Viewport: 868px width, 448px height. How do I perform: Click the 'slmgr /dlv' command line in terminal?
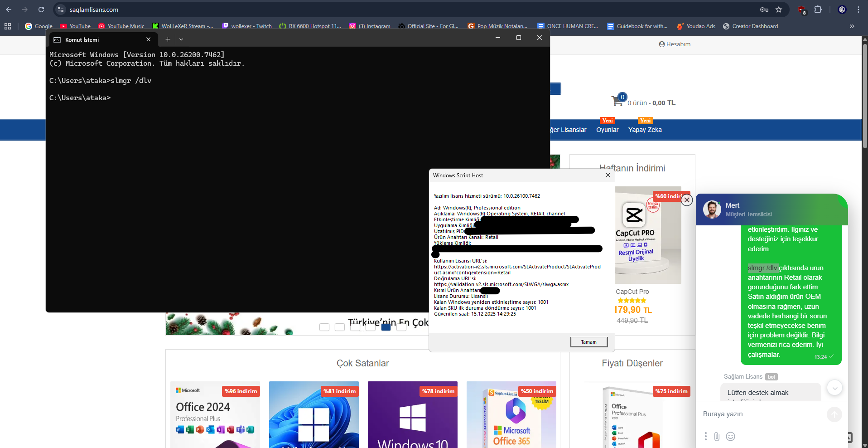(100, 81)
